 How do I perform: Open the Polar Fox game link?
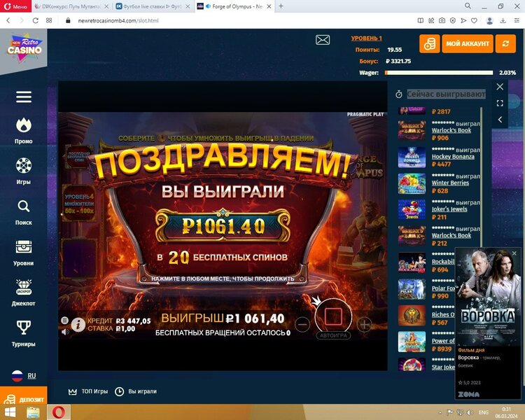(x=443, y=288)
